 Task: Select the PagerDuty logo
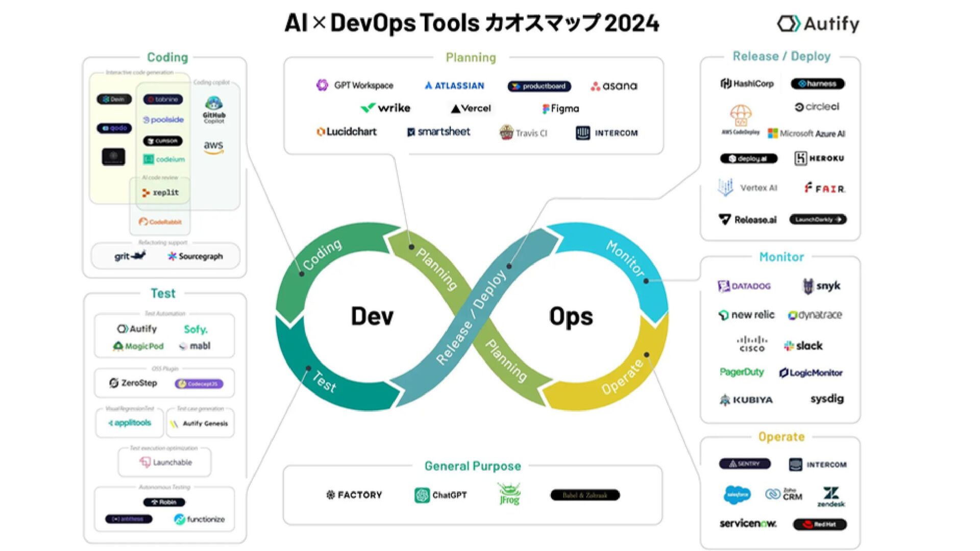[742, 372]
